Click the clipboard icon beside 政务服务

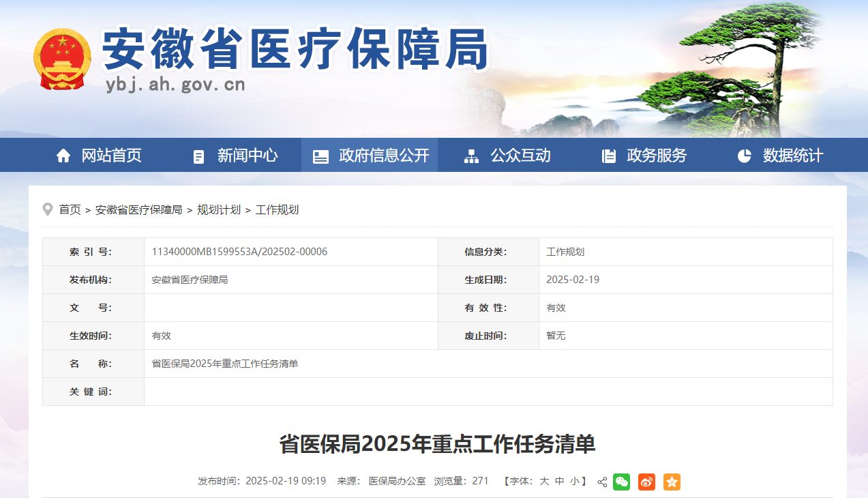pyautogui.click(x=609, y=156)
